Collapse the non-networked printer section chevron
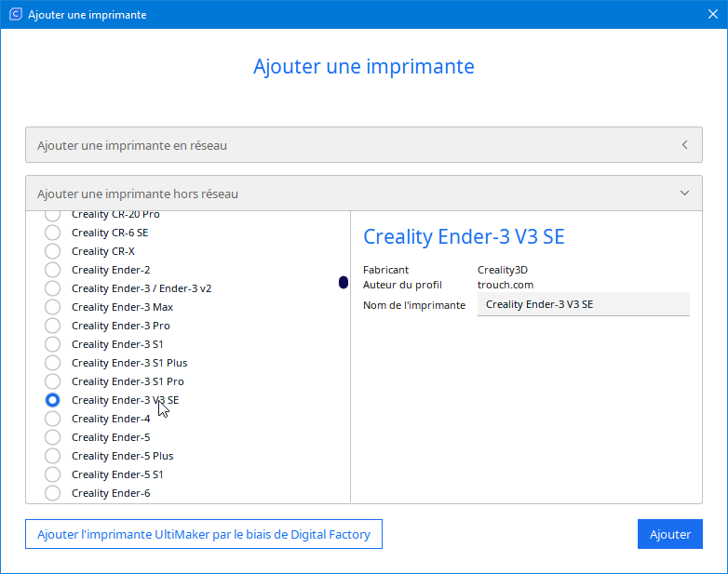The image size is (728, 574). pos(684,193)
